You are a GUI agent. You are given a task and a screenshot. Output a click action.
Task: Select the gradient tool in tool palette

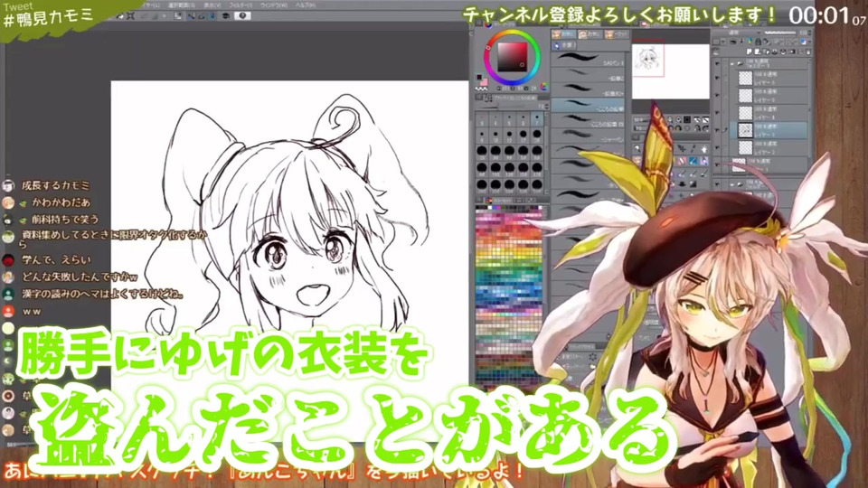(693, 184)
